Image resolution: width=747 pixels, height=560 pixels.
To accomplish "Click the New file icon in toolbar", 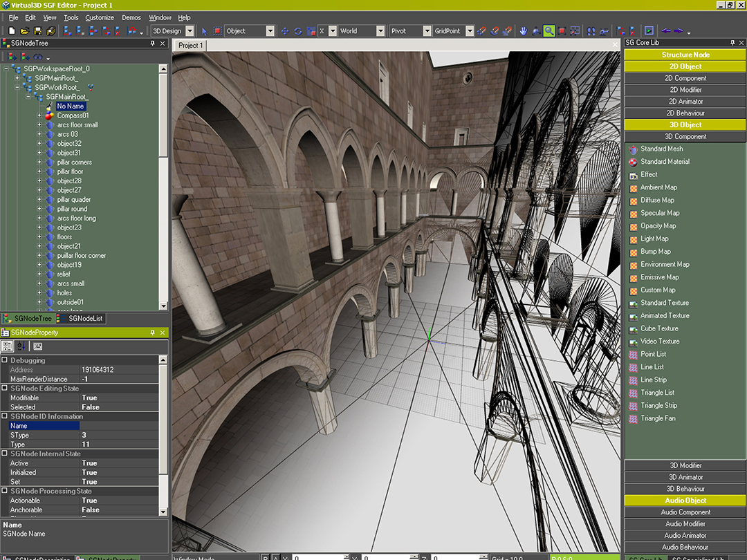I will pos(12,31).
